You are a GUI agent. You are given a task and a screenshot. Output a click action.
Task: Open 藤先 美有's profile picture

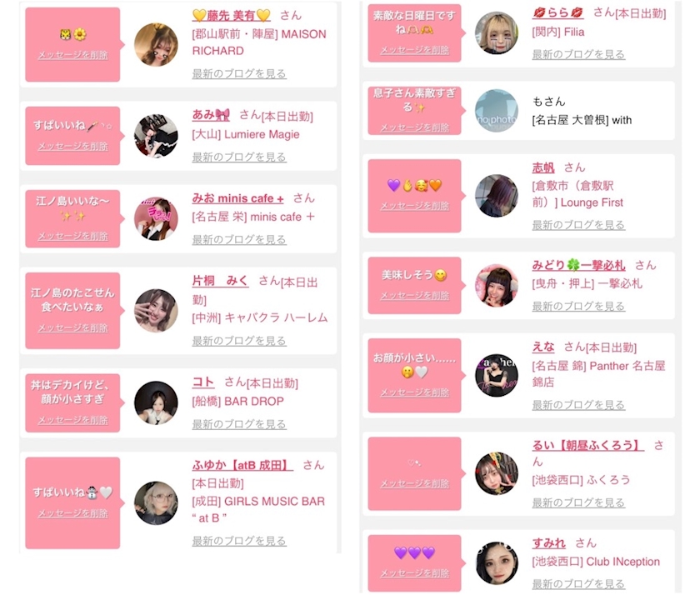(x=156, y=45)
